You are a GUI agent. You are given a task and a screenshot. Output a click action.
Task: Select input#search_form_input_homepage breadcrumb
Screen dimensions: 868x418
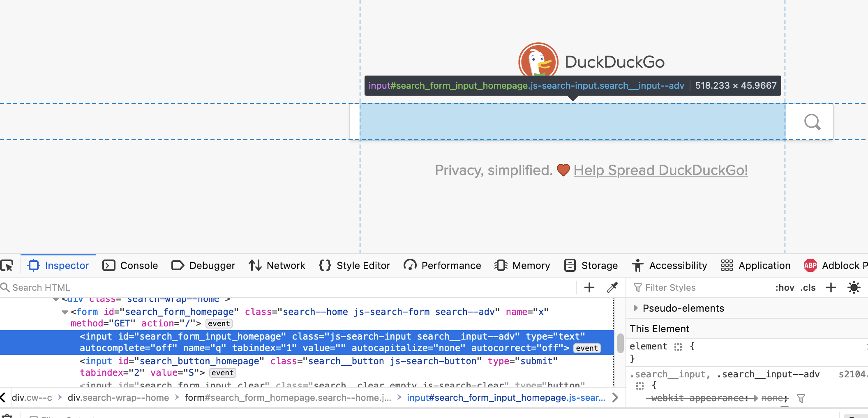pos(506,397)
